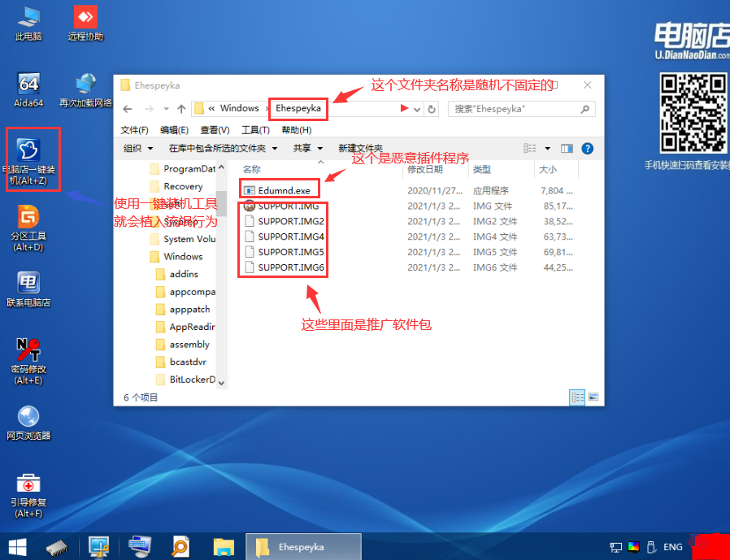Open the 帮助(H) menu
Screen dimensions: 730x560
(296, 130)
